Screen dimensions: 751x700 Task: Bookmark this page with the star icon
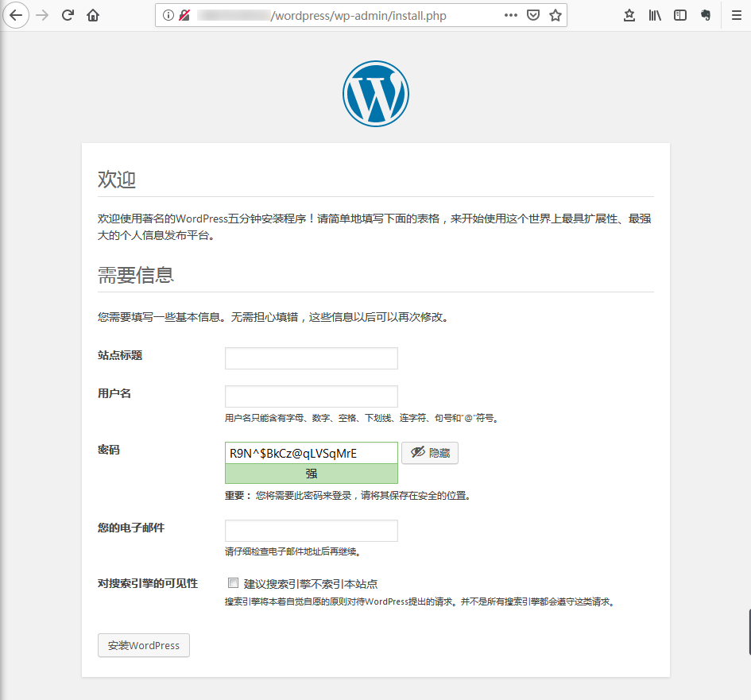coord(555,14)
